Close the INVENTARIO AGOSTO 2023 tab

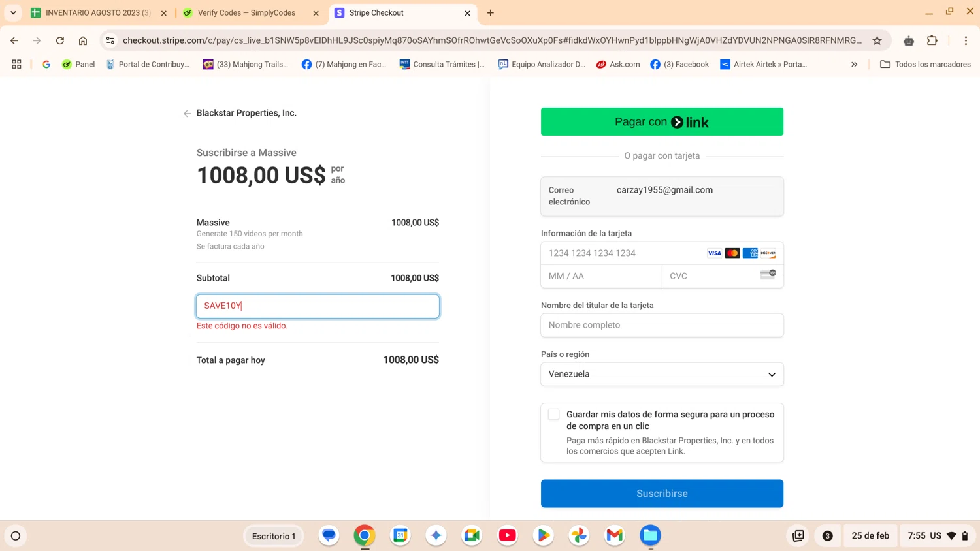pos(164,13)
